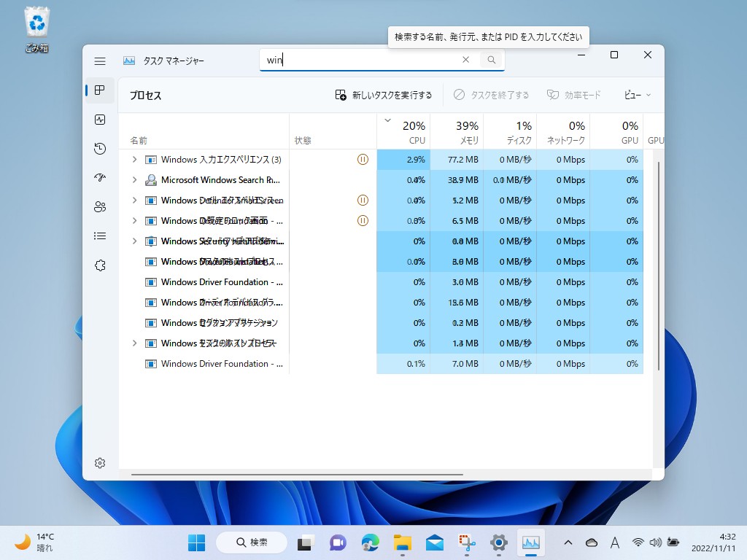
Task: Open Task View from taskbar
Action: (x=306, y=542)
